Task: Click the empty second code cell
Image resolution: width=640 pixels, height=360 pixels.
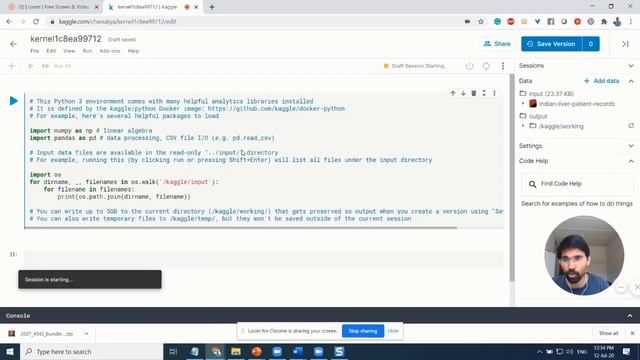Action: coord(264,259)
